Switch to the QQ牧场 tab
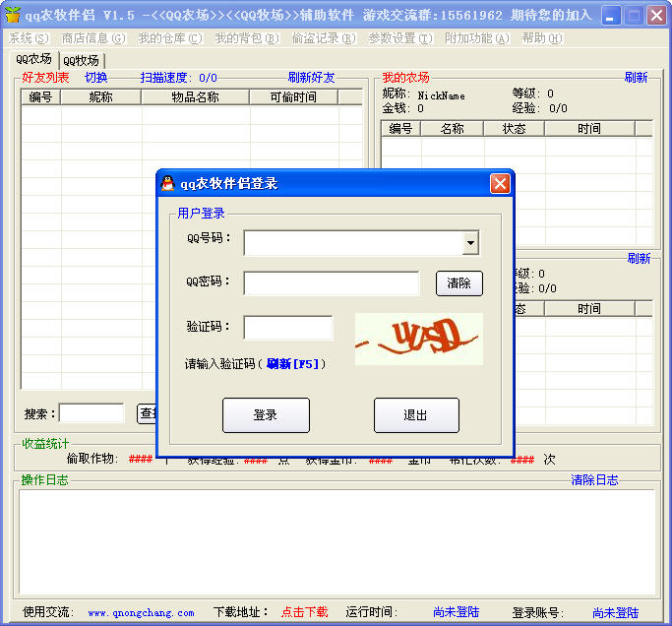The width and height of the screenshot is (672, 626). 82,61
